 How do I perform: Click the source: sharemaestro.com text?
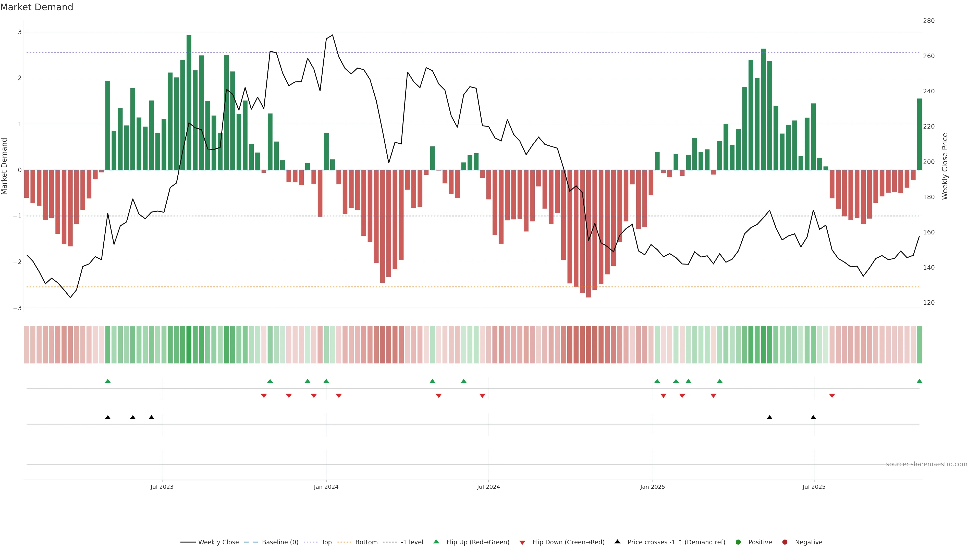[x=926, y=464]
